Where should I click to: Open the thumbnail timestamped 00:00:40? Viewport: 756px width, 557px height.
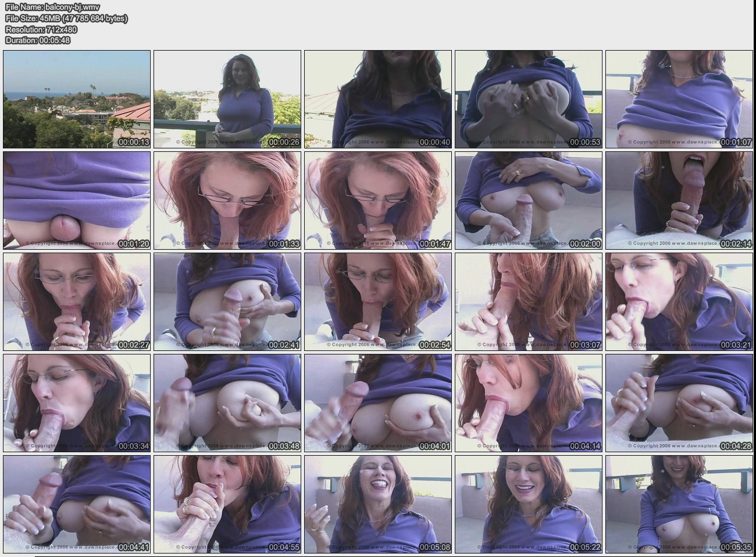pyautogui.click(x=377, y=99)
